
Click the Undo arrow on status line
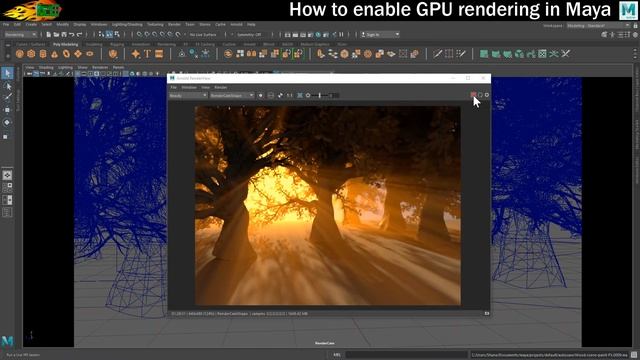tap(72, 35)
